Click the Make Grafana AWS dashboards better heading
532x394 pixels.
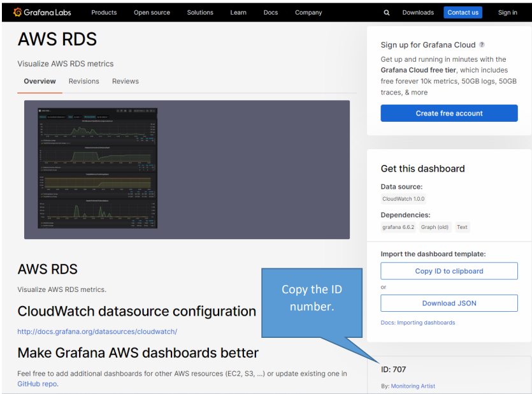tap(138, 353)
